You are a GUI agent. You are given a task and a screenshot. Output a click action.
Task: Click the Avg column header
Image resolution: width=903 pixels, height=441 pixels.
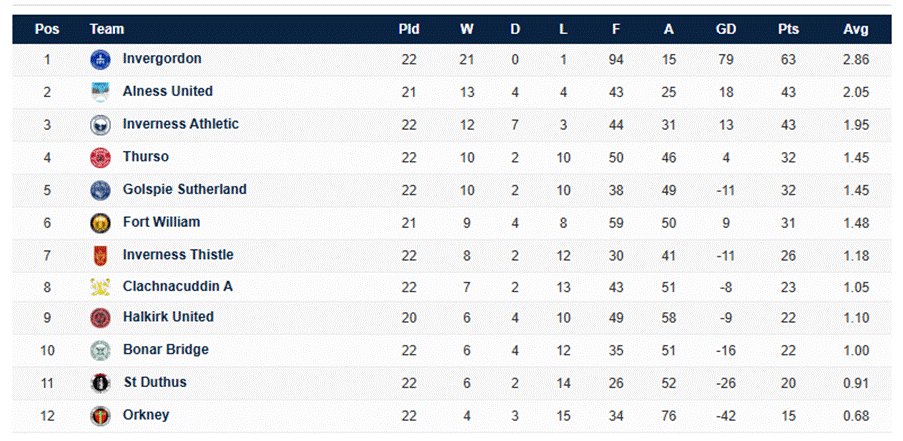point(855,29)
